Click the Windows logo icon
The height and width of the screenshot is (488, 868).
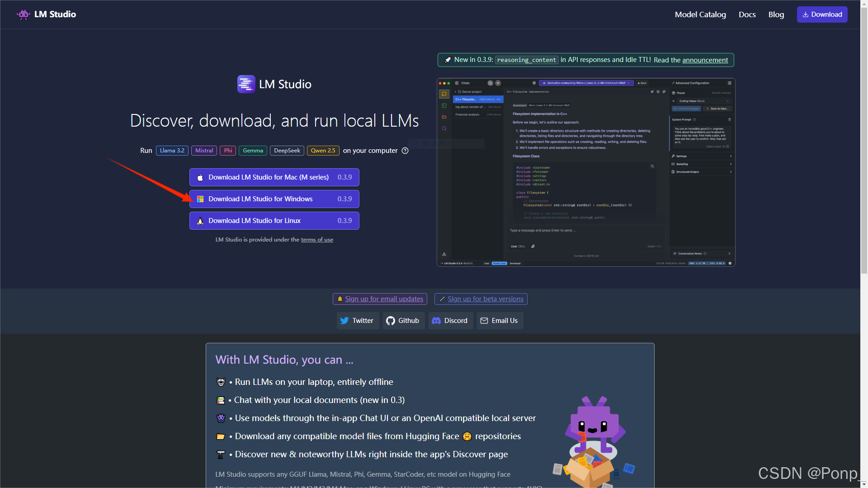click(x=200, y=199)
